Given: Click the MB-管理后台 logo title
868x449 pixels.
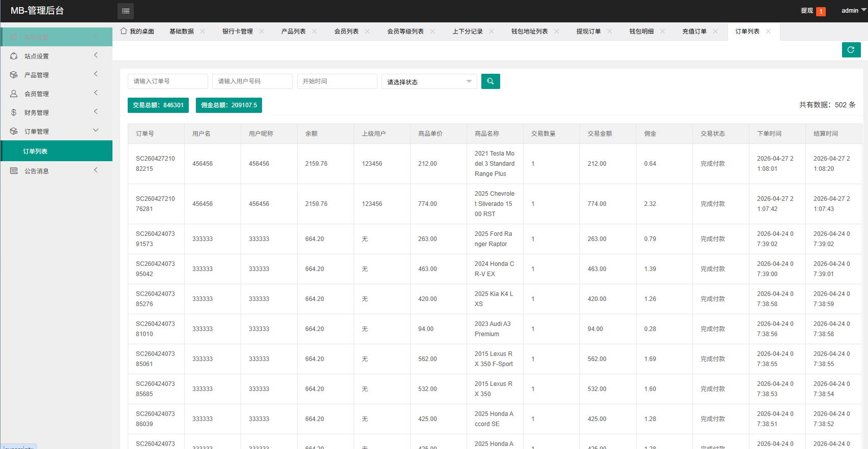Looking at the screenshot, I should click(x=37, y=11).
